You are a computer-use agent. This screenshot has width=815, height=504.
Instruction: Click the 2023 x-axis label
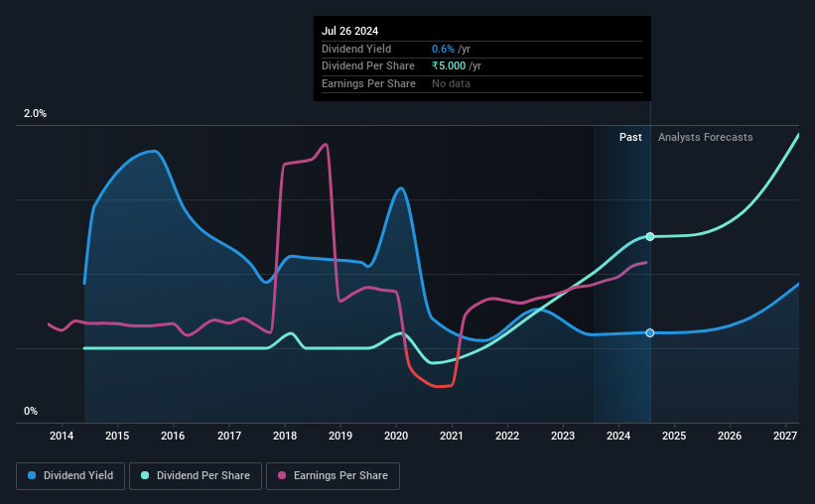click(563, 436)
